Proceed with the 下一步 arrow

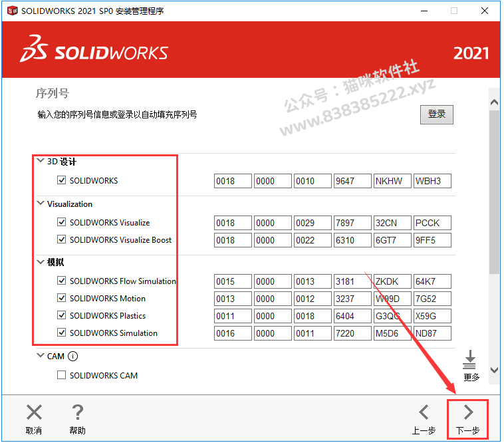468,413
